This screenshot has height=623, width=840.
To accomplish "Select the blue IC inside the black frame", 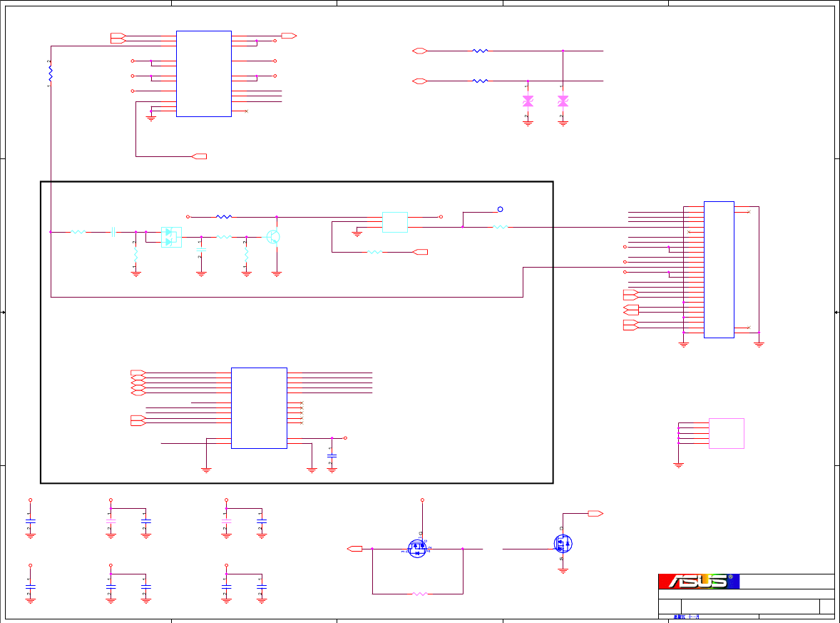I will click(x=259, y=408).
